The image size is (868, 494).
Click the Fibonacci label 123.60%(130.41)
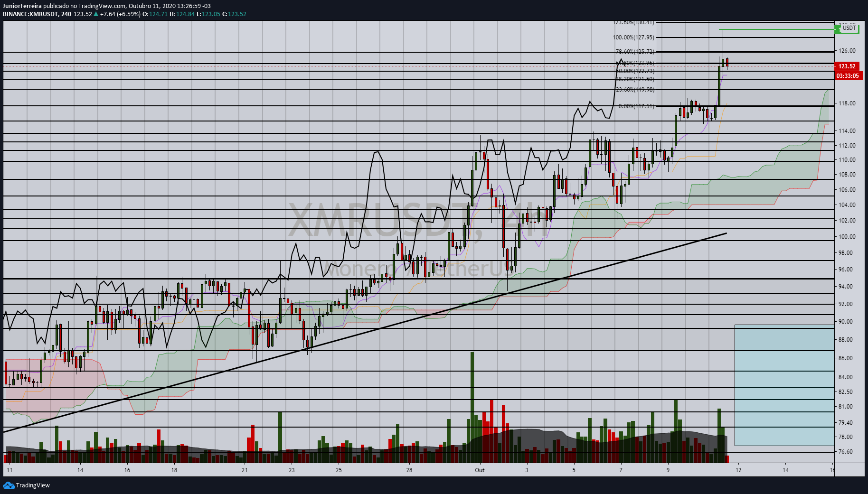[633, 22]
